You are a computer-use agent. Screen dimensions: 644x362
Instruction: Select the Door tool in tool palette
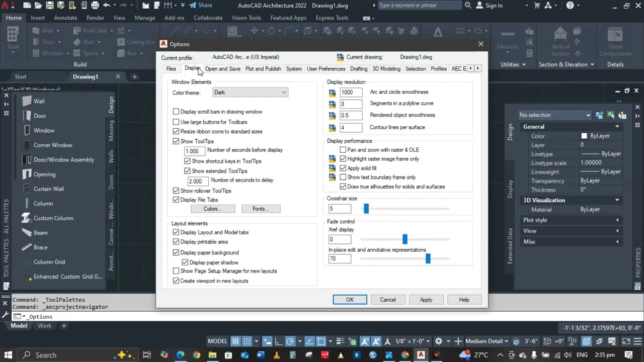[x=33, y=116]
